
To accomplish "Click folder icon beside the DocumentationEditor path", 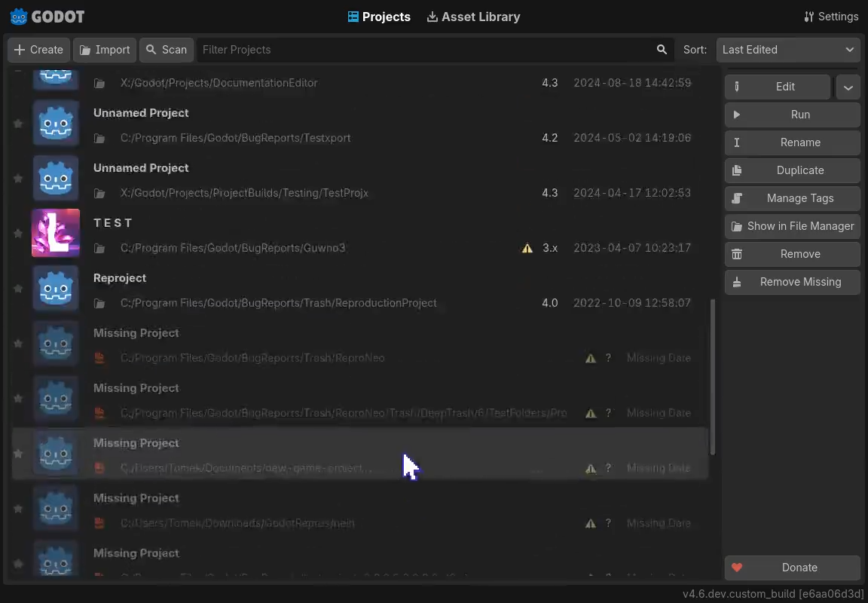I will point(99,84).
